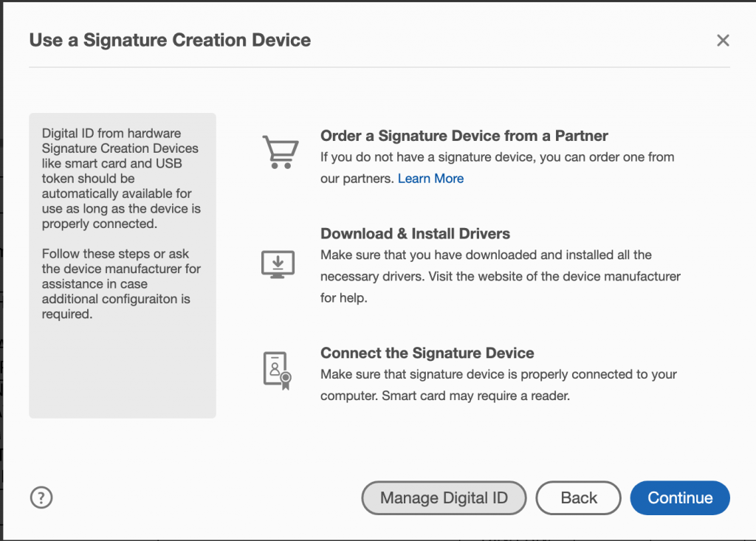The image size is (756, 541).
Task: Click the download drivers monitor icon
Action: click(x=278, y=264)
